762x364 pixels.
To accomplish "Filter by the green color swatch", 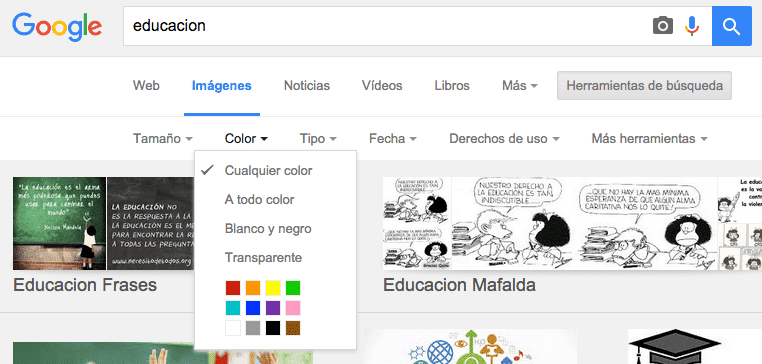I will pyautogui.click(x=293, y=288).
